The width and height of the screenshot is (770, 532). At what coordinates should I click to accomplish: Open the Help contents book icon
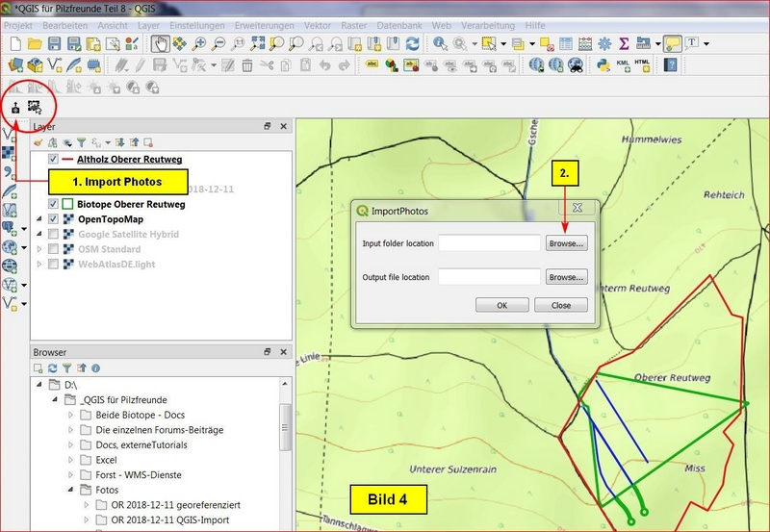tap(670, 64)
